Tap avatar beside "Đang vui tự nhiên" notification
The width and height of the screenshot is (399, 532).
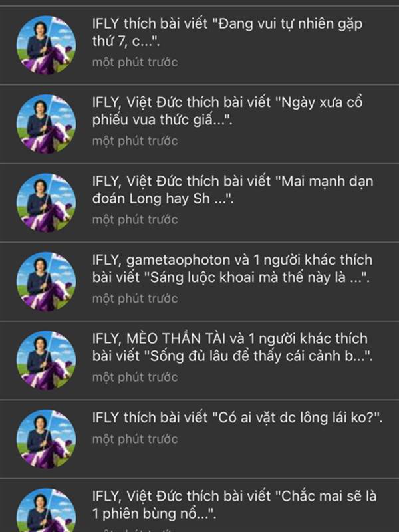(x=46, y=45)
